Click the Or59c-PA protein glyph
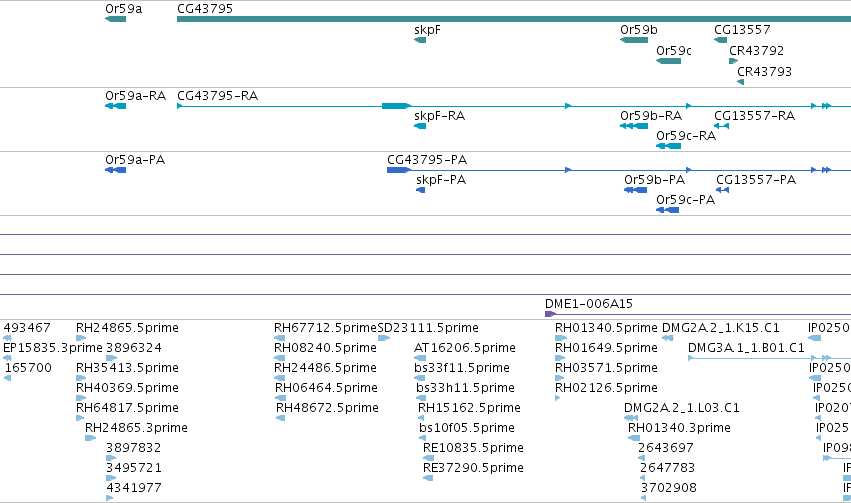Viewport: 851px width, 503px height. click(x=668, y=210)
